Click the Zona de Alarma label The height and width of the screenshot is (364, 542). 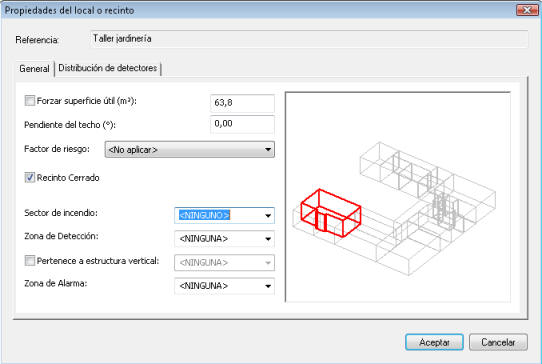[56, 283]
